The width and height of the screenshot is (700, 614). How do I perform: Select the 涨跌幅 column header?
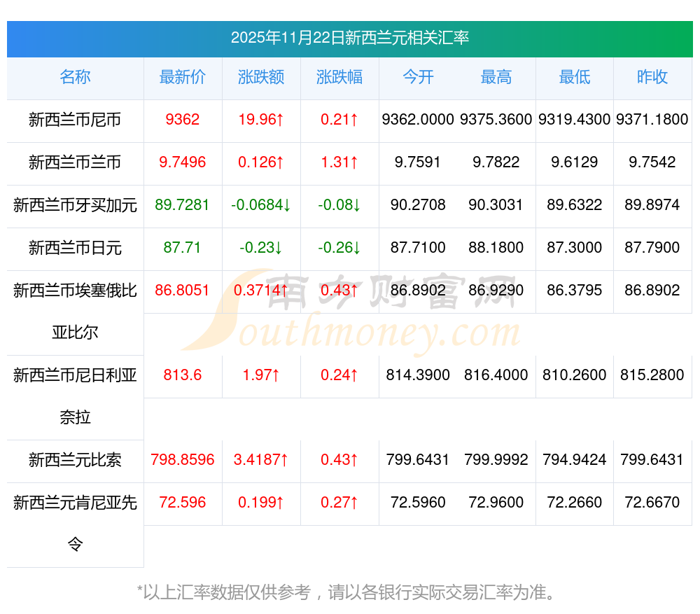(339, 78)
